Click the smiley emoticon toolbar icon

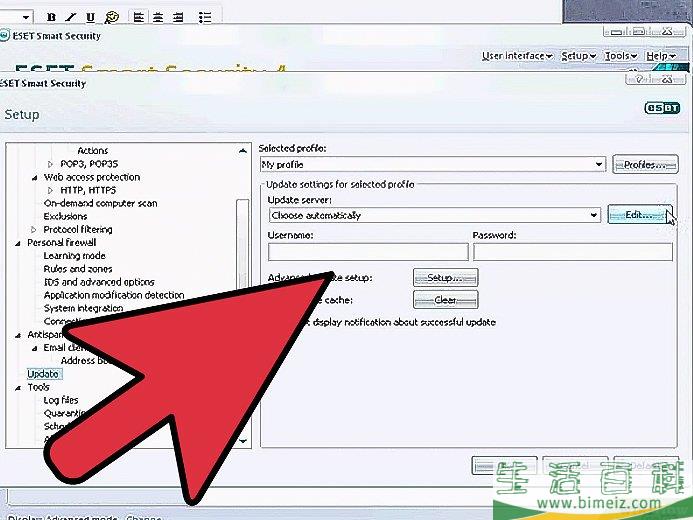pos(112,17)
